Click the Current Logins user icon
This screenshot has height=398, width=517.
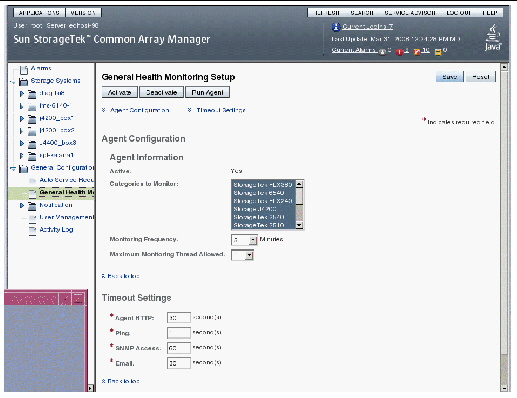(x=336, y=27)
